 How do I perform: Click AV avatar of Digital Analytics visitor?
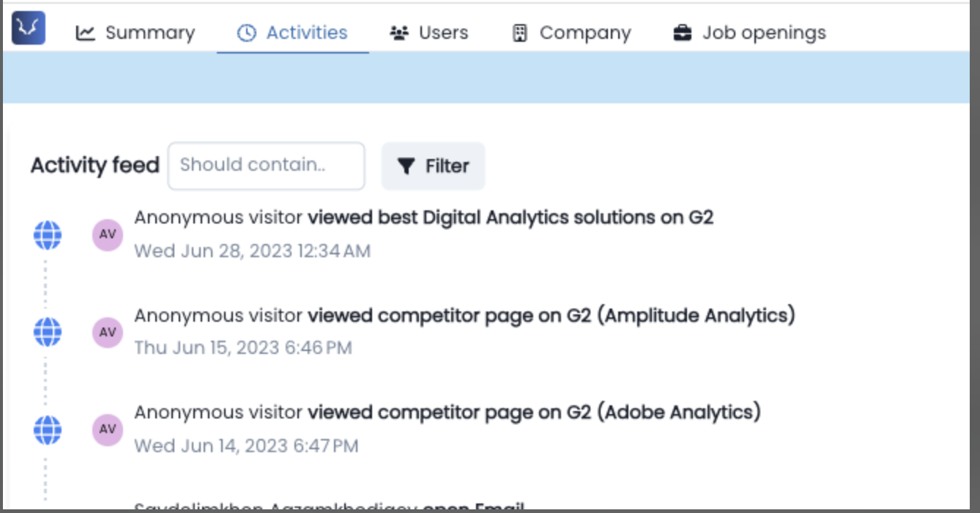coord(108,235)
